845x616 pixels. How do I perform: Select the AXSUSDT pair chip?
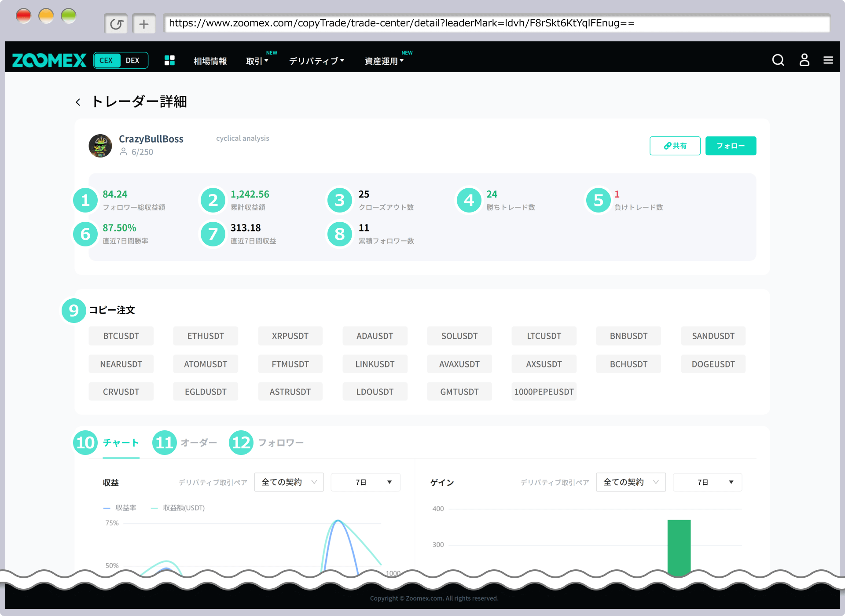(544, 364)
